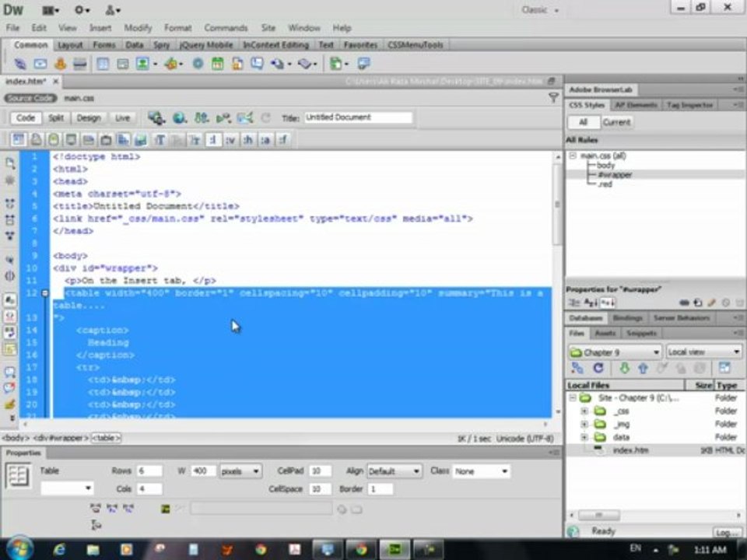The width and height of the screenshot is (747, 560).
Task: Click the Filter related files funnel icon
Action: [553, 98]
